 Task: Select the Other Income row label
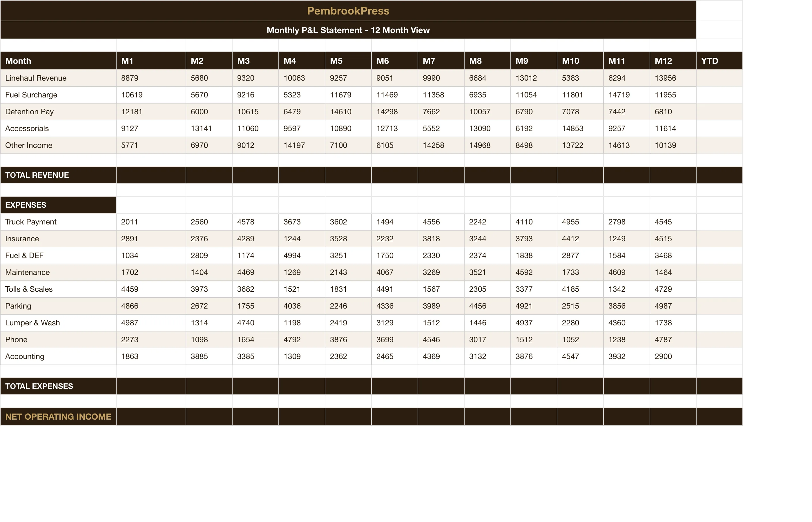tap(58, 145)
